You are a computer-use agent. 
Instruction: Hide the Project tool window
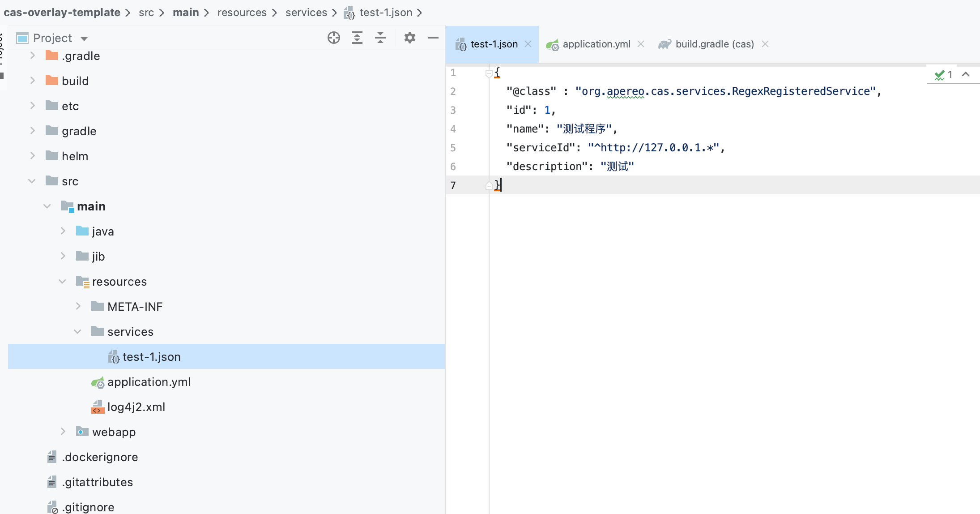(x=433, y=38)
